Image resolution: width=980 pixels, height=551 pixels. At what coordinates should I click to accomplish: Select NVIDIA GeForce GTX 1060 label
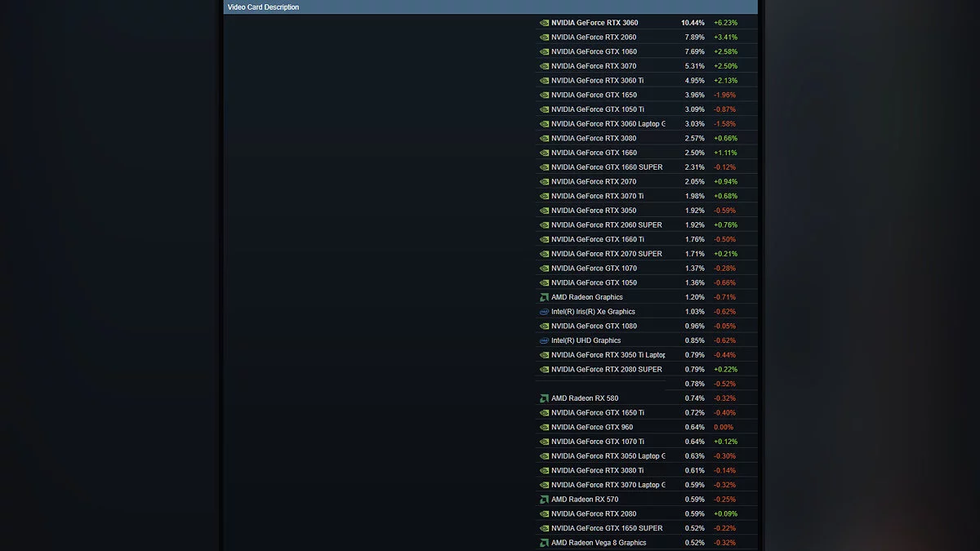tap(594, 51)
